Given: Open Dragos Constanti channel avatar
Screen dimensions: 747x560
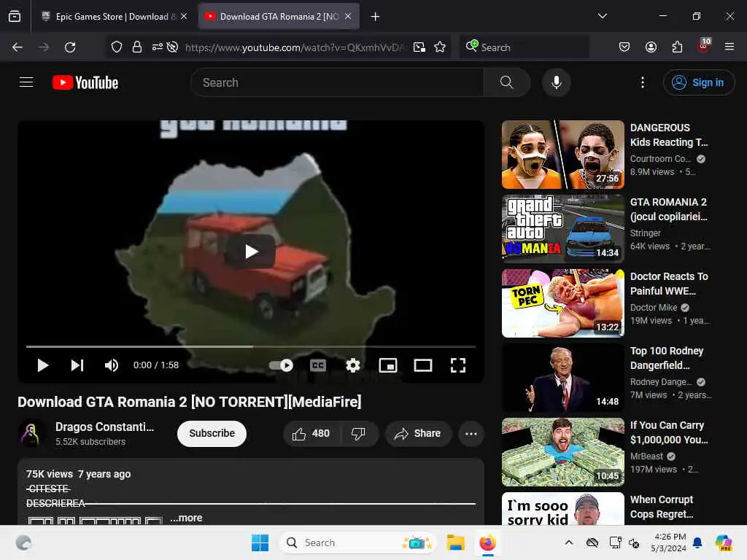Looking at the screenshot, I should (x=31, y=433).
